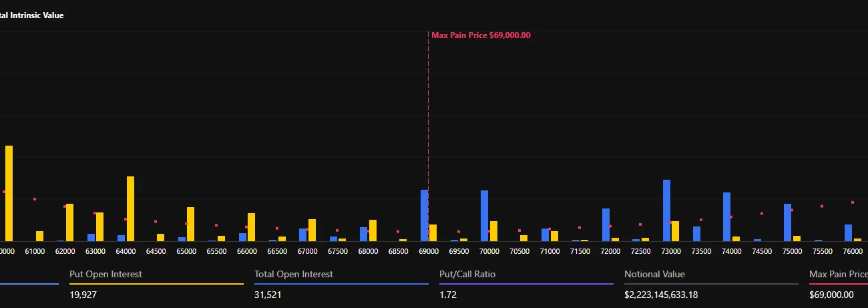Click the blue call bar at 72000
The height and width of the screenshot is (308, 868).
(x=606, y=224)
